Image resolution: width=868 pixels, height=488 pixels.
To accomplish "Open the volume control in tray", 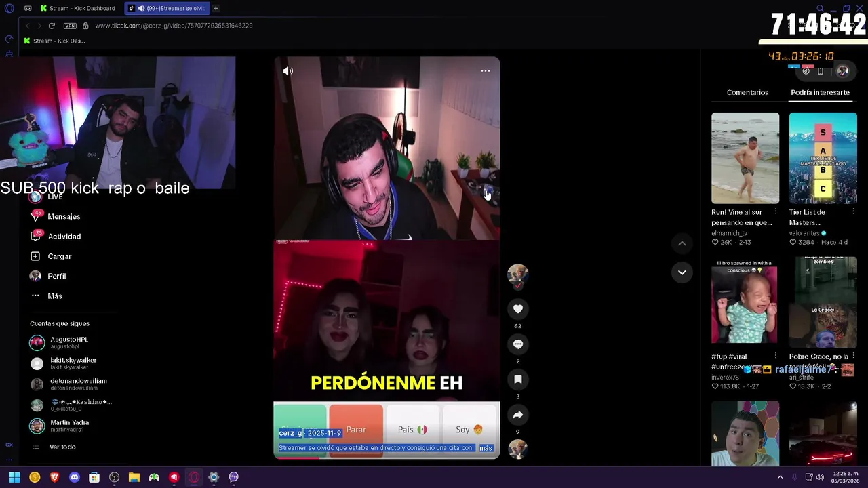I will point(820,477).
